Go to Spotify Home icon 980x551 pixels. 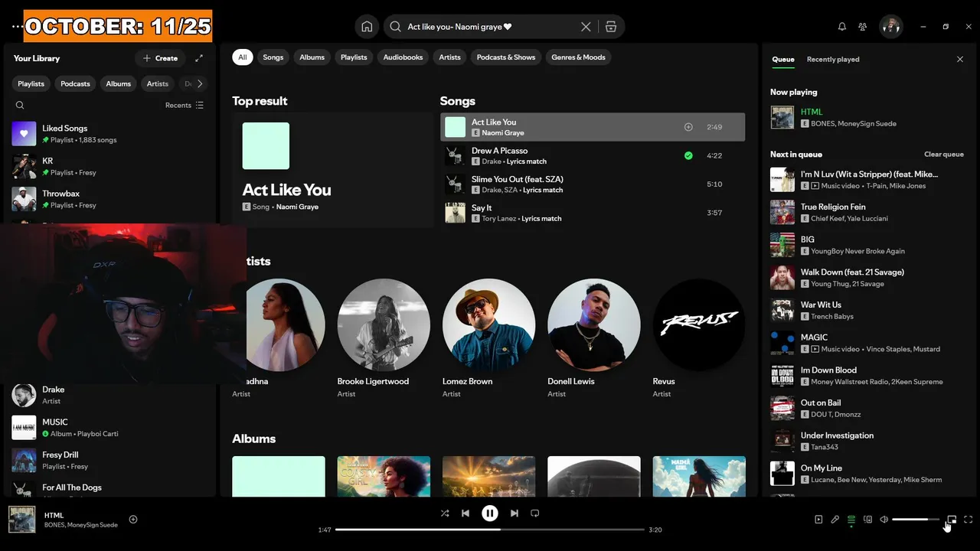(367, 27)
